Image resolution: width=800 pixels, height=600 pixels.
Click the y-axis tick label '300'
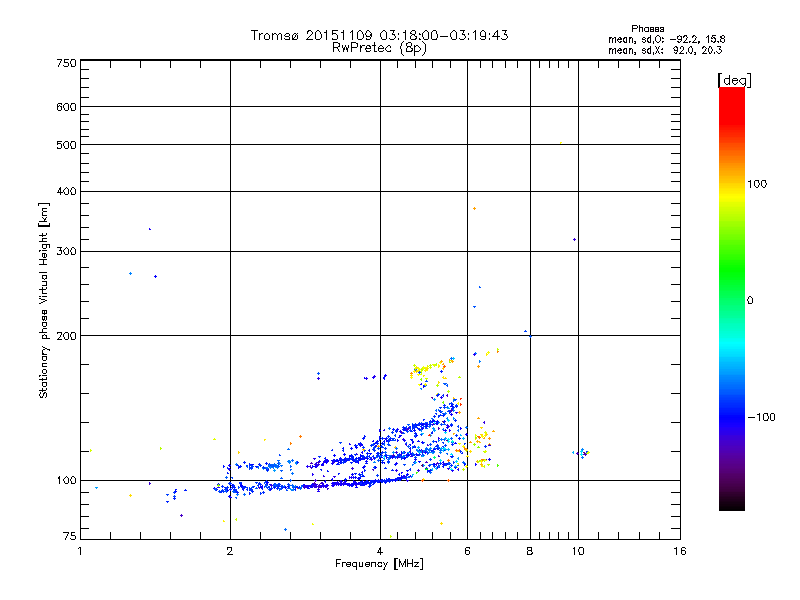pos(66,252)
